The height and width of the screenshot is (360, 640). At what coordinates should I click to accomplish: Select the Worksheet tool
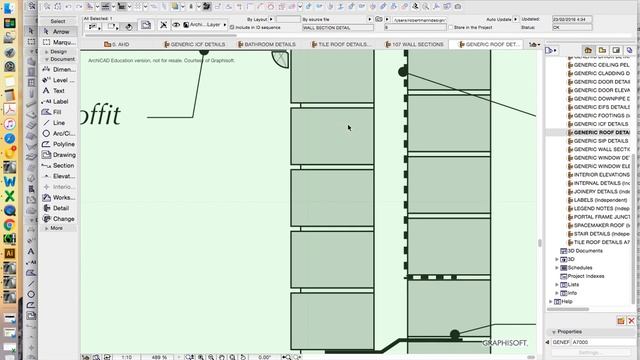[58, 197]
